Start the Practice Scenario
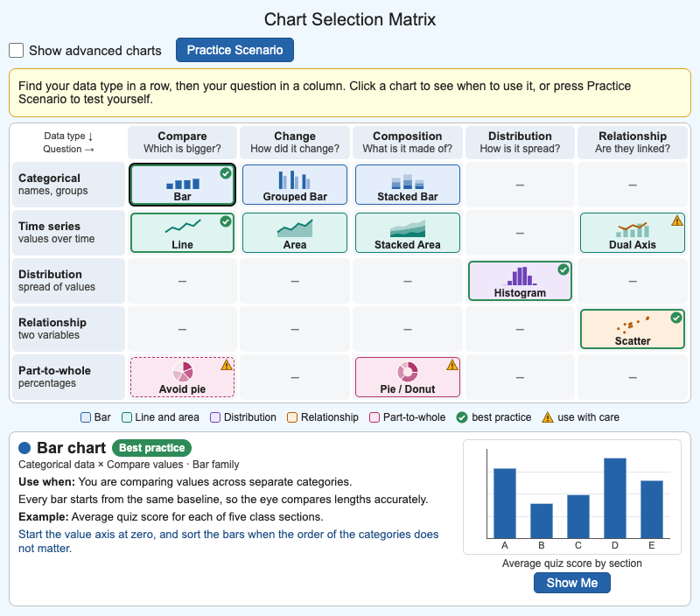The image size is (700, 616). [x=234, y=50]
